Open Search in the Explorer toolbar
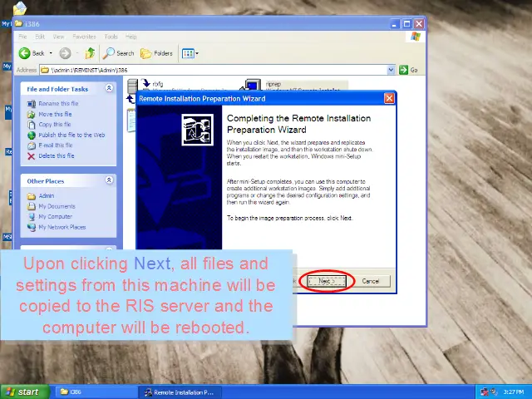This screenshot has height=399, width=532. click(x=118, y=53)
